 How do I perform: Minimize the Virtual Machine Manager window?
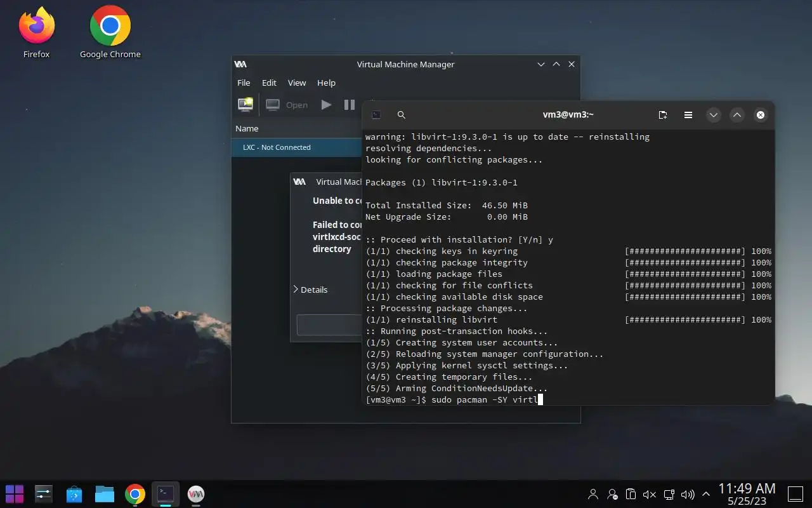point(541,64)
